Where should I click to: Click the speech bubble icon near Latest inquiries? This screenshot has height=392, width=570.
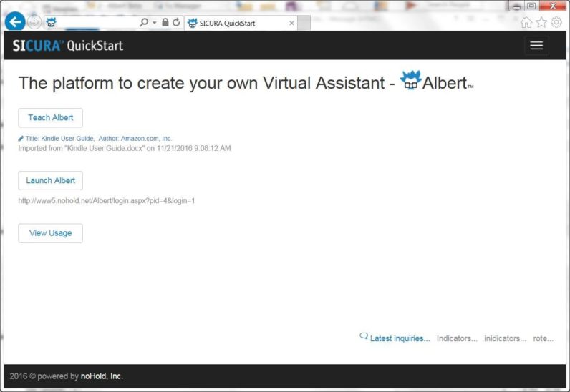[364, 336]
